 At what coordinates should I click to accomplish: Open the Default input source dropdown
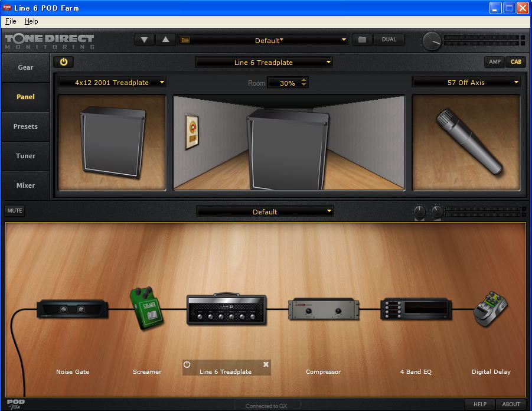[x=265, y=211]
